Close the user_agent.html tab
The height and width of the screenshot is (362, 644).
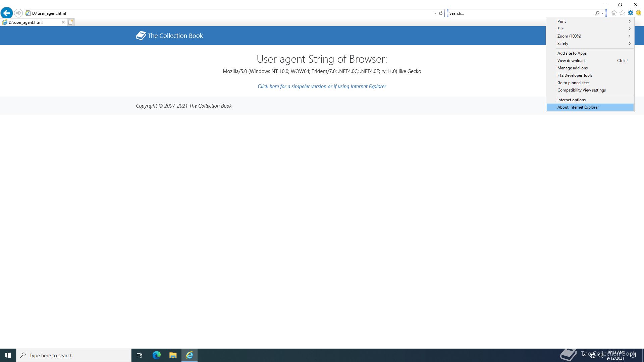click(x=63, y=22)
